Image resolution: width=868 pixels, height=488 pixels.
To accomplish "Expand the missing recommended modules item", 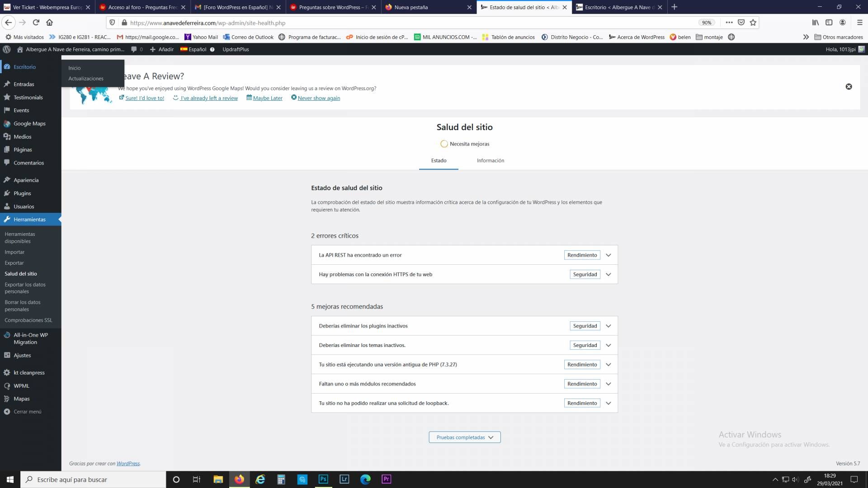I will 464,384.
